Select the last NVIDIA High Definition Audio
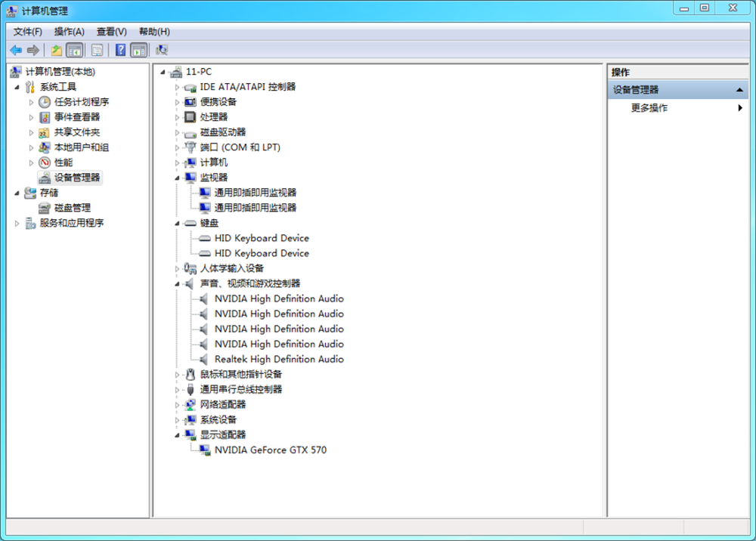This screenshot has height=541, width=756. (279, 344)
